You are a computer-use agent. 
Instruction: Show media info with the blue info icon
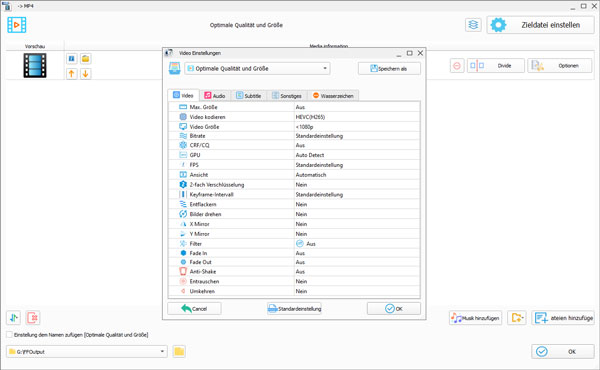pyautogui.click(x=72, y=59)
